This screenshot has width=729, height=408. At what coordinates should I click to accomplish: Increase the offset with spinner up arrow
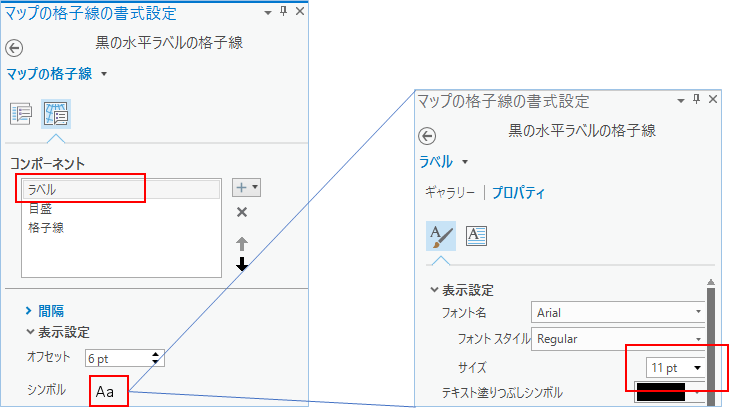tap(156, 355)
